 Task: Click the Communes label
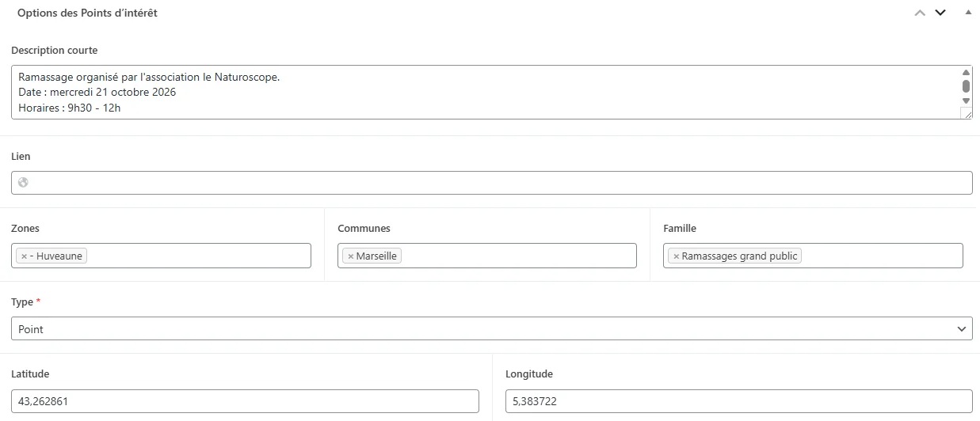(x=364, y=229)
